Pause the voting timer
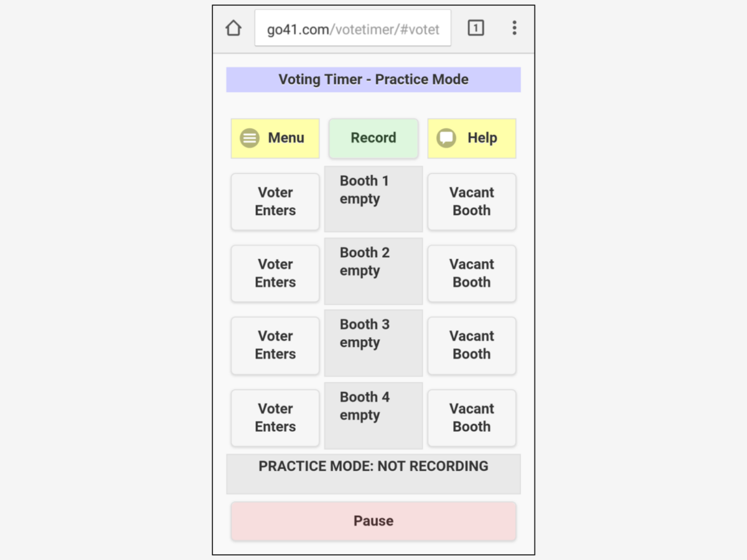The height and width of the screenshot is (560, 747). tap(374, 521)
